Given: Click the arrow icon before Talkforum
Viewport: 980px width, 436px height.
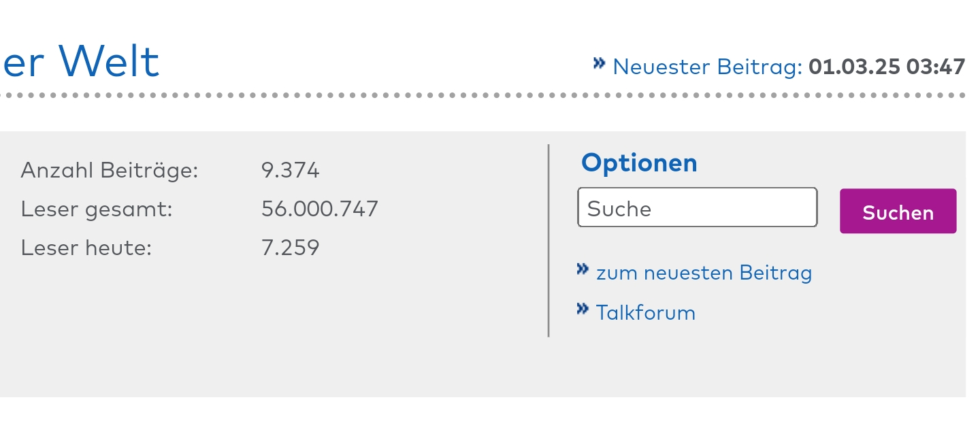Looking at the screenshot, I should [x=583, y=309].
